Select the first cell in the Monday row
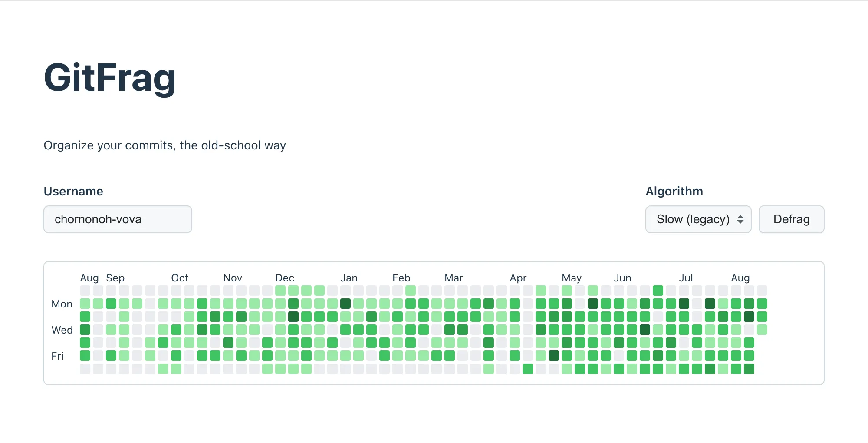Image resolution: width=868 pixels, height=443 pixels. pos(85,304)
